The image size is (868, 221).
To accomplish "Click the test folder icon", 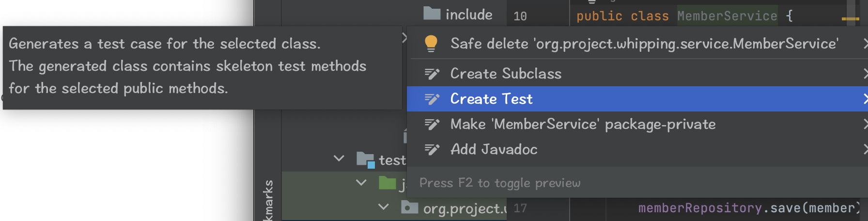I will (x=365, y=159).
